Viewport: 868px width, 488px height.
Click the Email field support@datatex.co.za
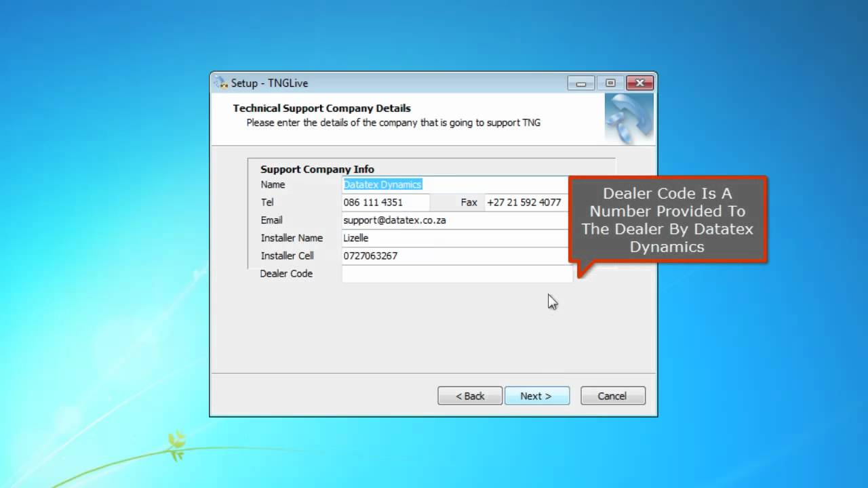click(456, 220)
